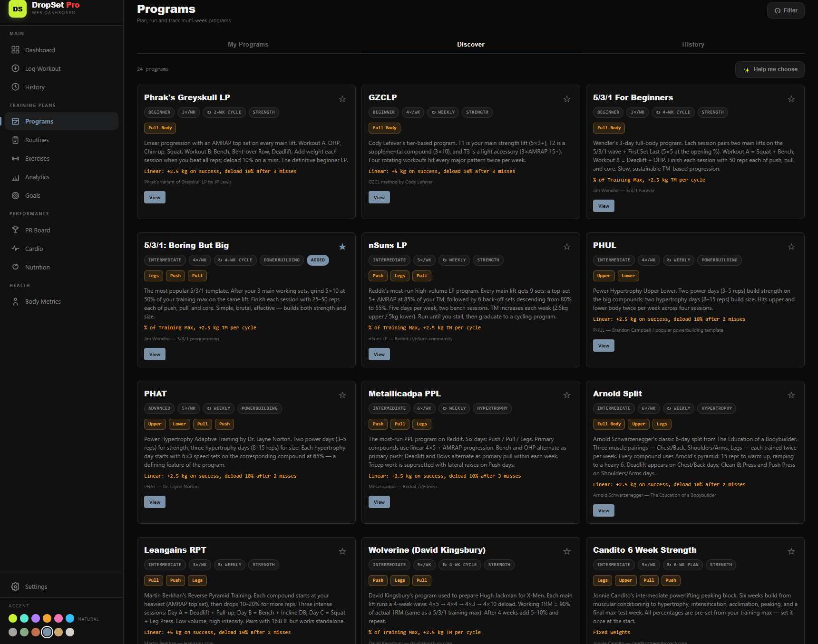
Task: View the PHUL program
Action: tap(604, 346)
